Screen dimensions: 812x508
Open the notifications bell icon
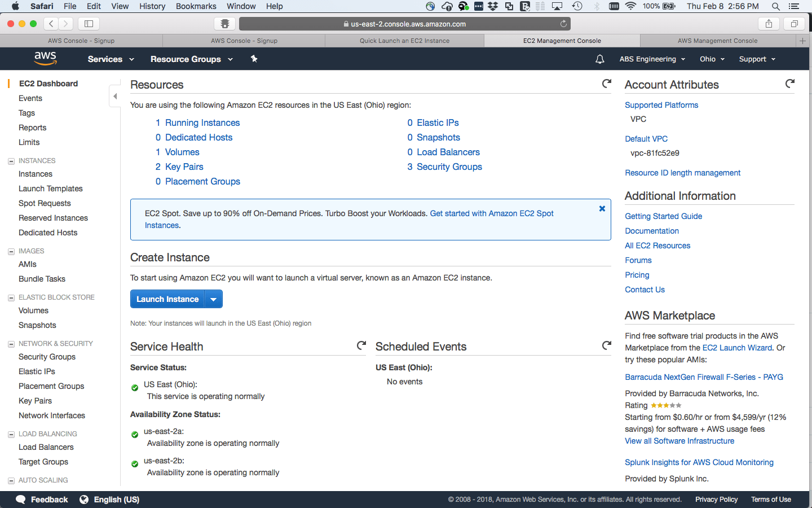[599, 59]
